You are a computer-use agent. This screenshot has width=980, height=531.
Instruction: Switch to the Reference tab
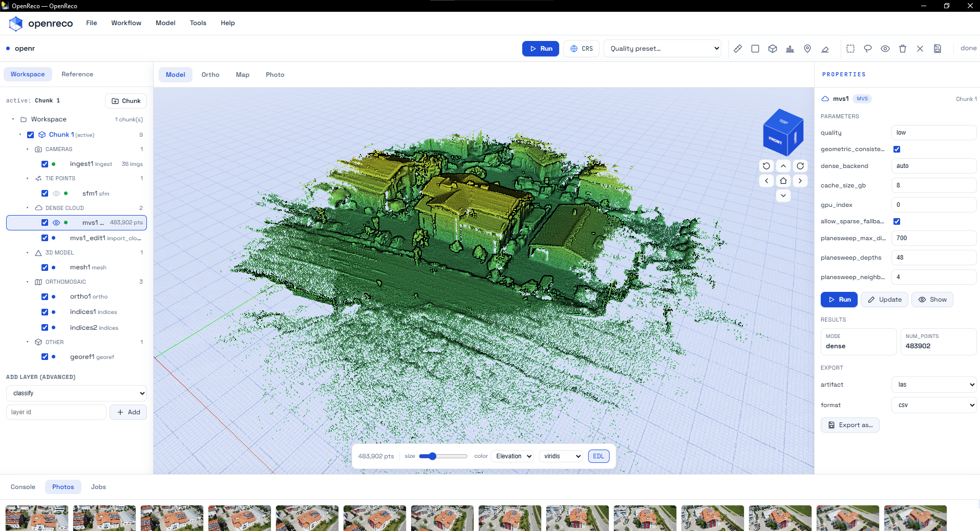(x=77, y=74)
